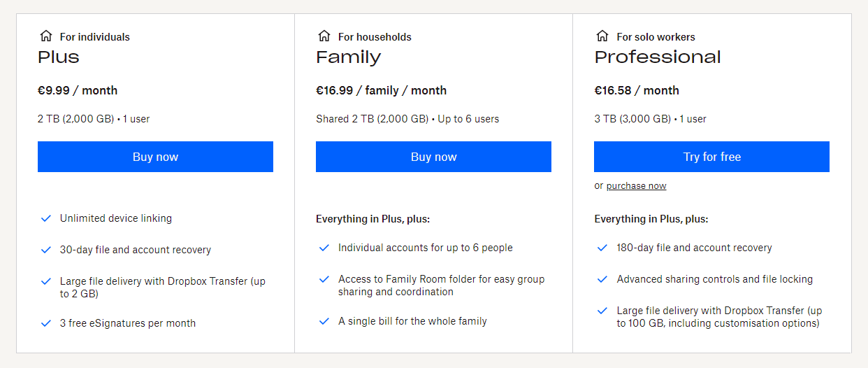Click the checkmark by the 100 GB Dropbox Transfer
Viewport: 868px width, 368px height.
click(602, 311)
